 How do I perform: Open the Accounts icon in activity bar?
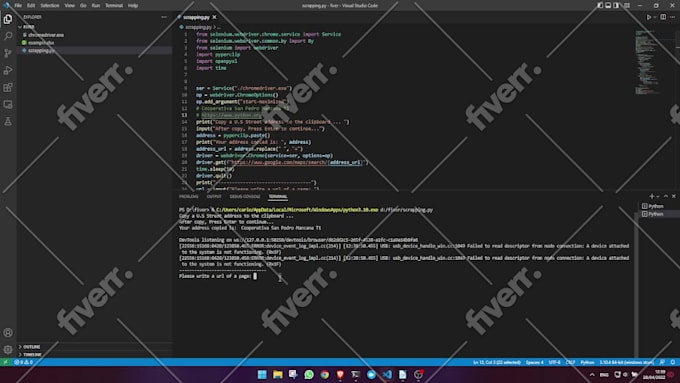tap(8, 333)
